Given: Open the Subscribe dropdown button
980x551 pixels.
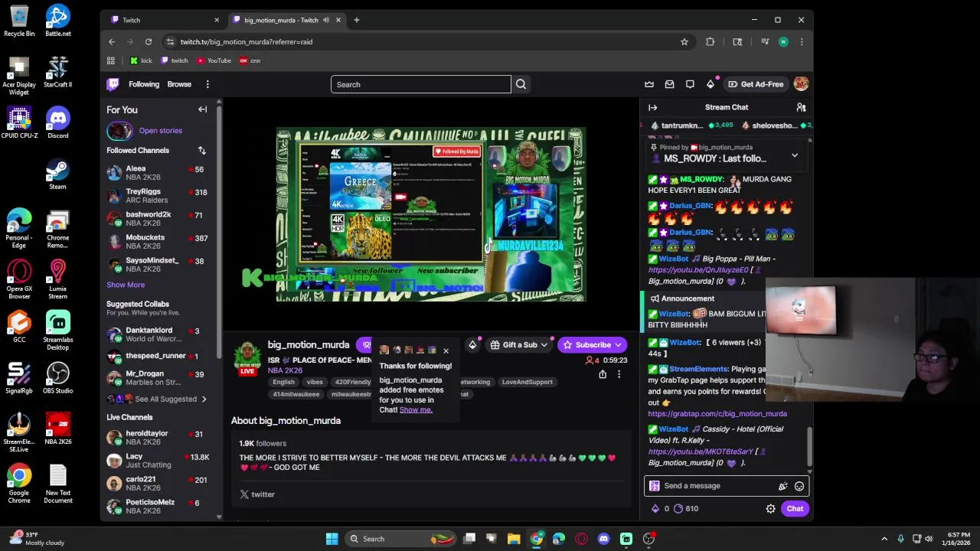Looking at the screenshot, I should pos(593,345).
